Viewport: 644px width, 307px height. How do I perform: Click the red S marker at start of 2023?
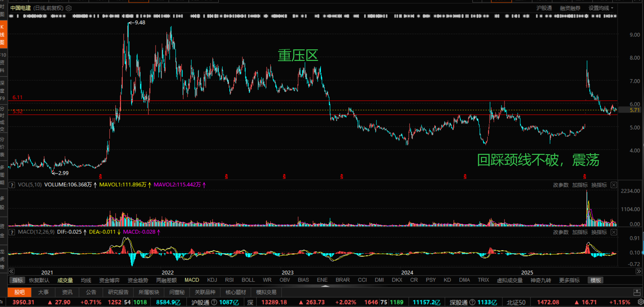pyautogui.click(x=284, y=177)
